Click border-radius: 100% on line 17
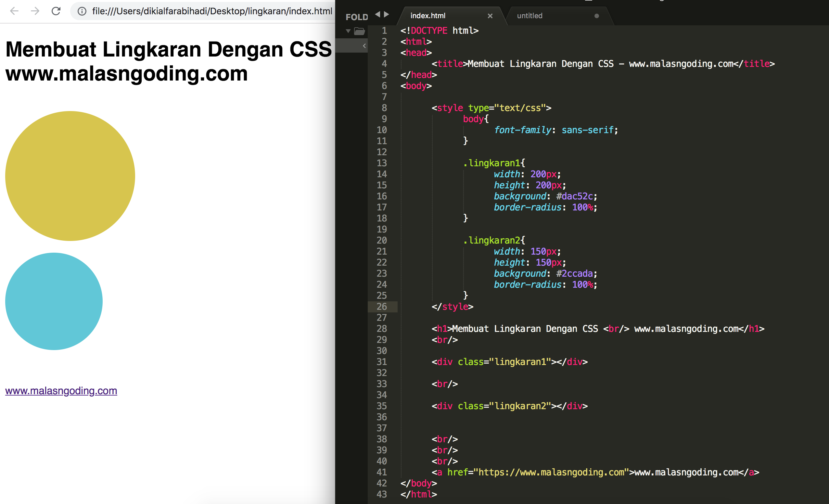Screen dimensions: 829x504 pyautogui.click(x=545, y=207)
